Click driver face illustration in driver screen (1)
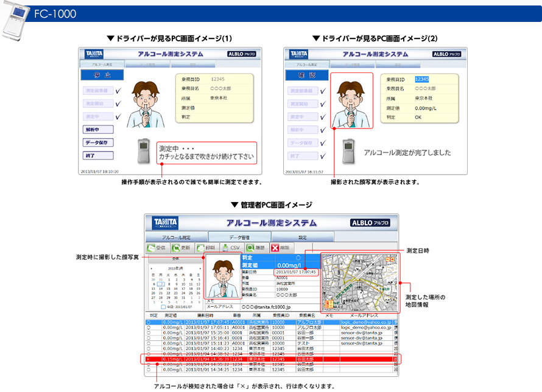542x392 pixels. (146, 104)
